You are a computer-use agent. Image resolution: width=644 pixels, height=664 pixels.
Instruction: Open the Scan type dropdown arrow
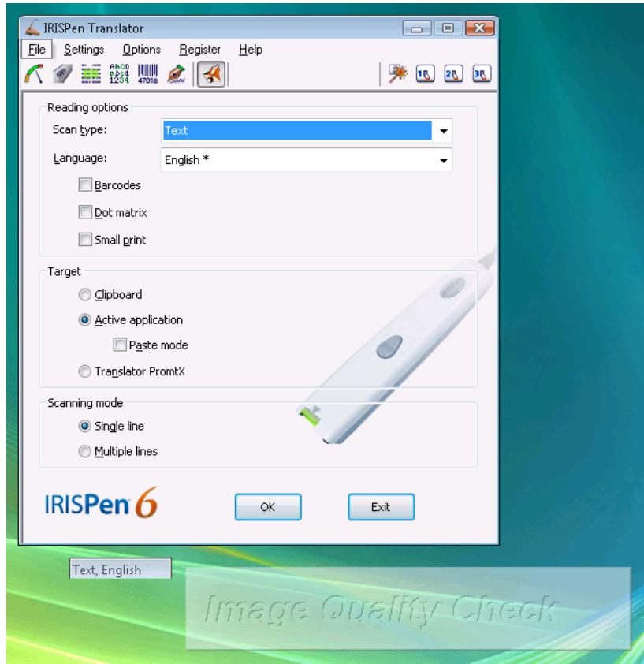pyautogui.click(x=443, y=131)
